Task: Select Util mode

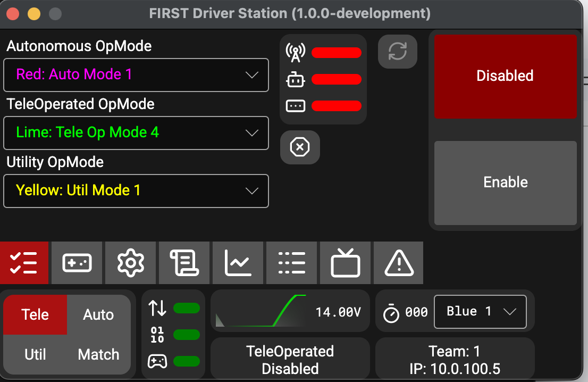Action: [35, 354]
